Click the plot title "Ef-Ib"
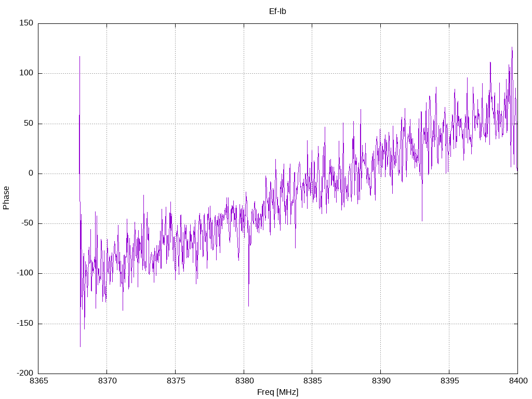Image resolution: width=532 pixels, height=399 pixels. 277,11
